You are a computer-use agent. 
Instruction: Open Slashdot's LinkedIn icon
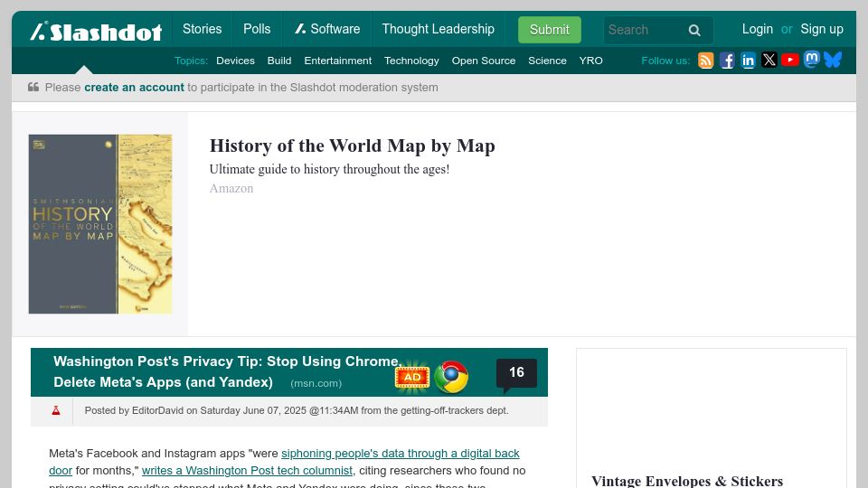click(x=748, y=61)
